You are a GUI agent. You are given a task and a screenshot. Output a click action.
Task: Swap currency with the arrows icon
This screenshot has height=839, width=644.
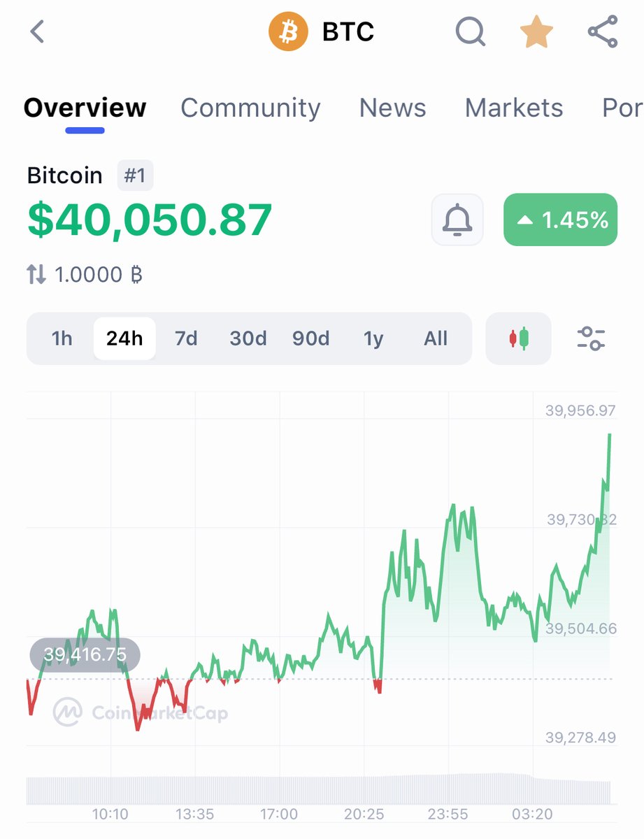point(36,275)
